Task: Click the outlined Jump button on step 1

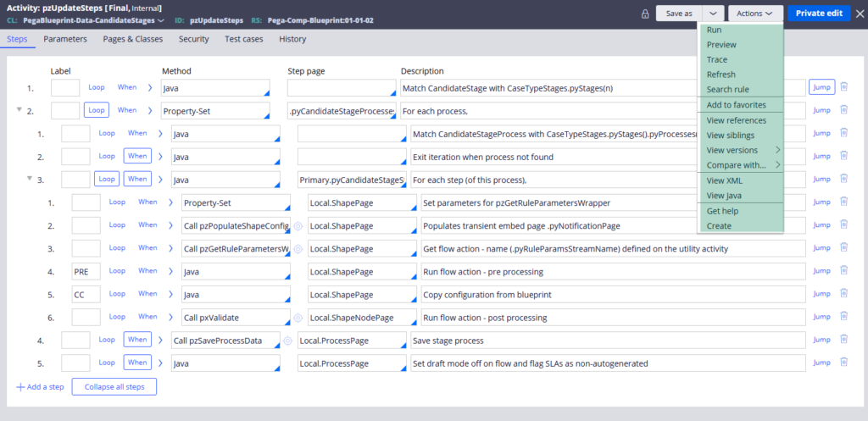Action: 821,87
